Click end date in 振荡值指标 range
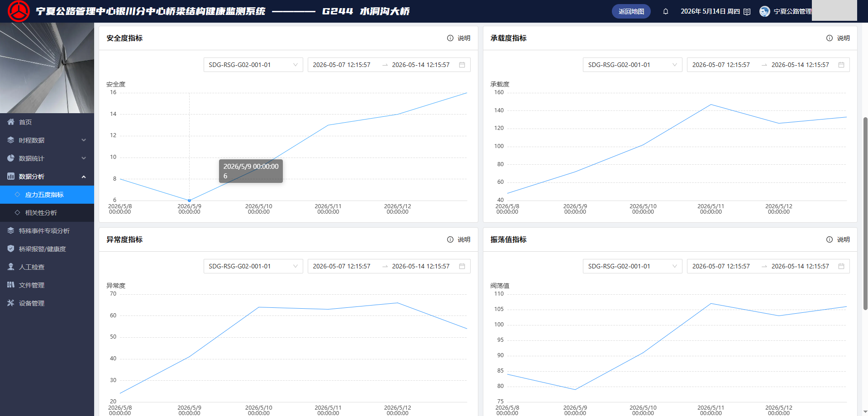The width and height of the screenshot is (868, 416). [800, 266]
